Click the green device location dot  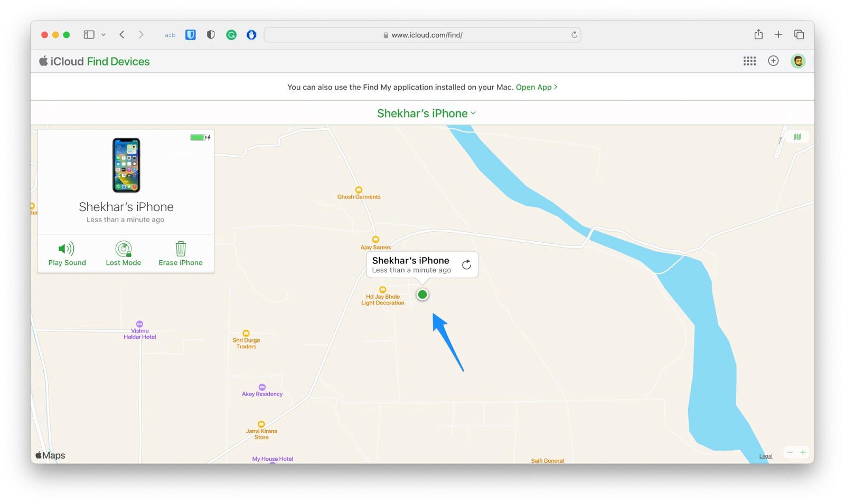pyautogui.click(x=422, y=294)
